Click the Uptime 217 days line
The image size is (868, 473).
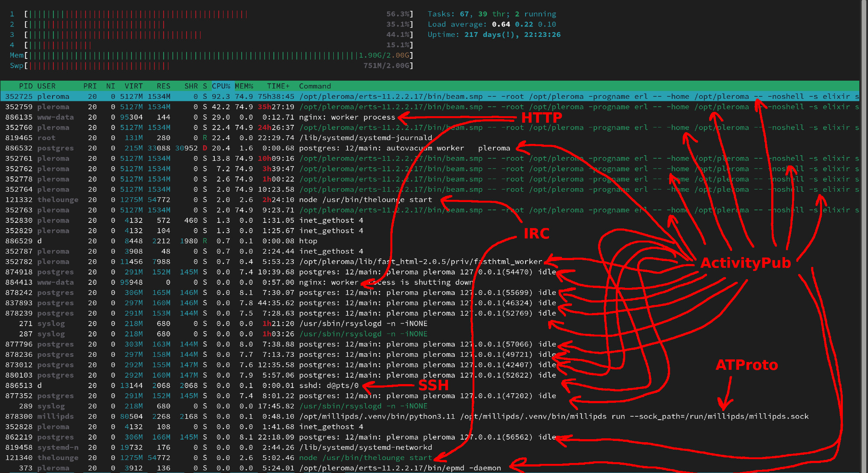click(x=494, y=35)
